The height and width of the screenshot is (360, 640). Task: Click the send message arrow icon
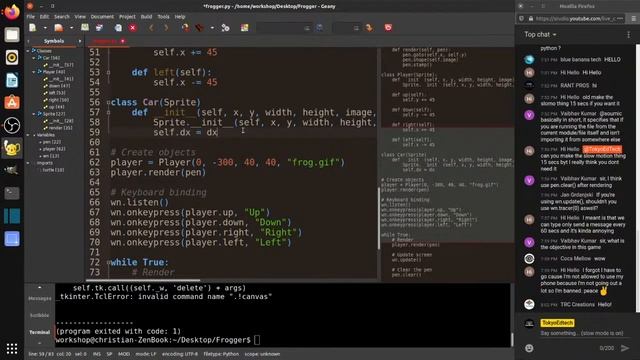pos(625,348)
